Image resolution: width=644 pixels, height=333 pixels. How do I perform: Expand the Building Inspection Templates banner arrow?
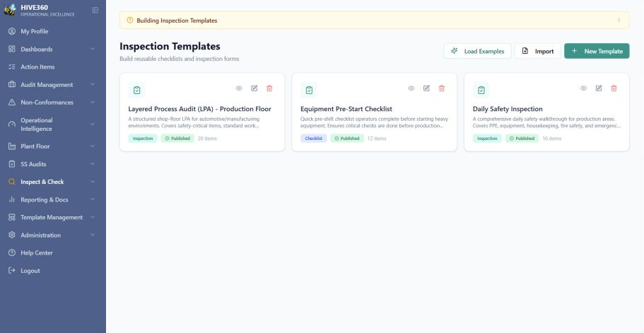pos(619,20)
